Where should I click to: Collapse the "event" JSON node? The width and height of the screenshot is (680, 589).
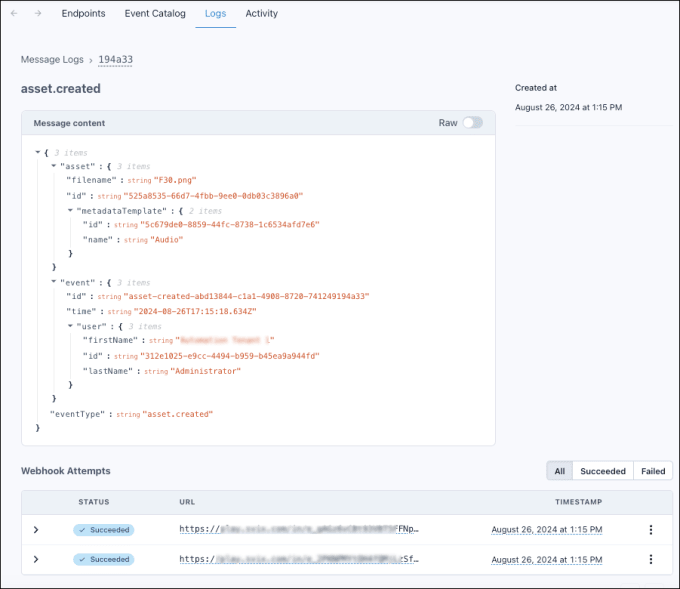pos(53,283)
